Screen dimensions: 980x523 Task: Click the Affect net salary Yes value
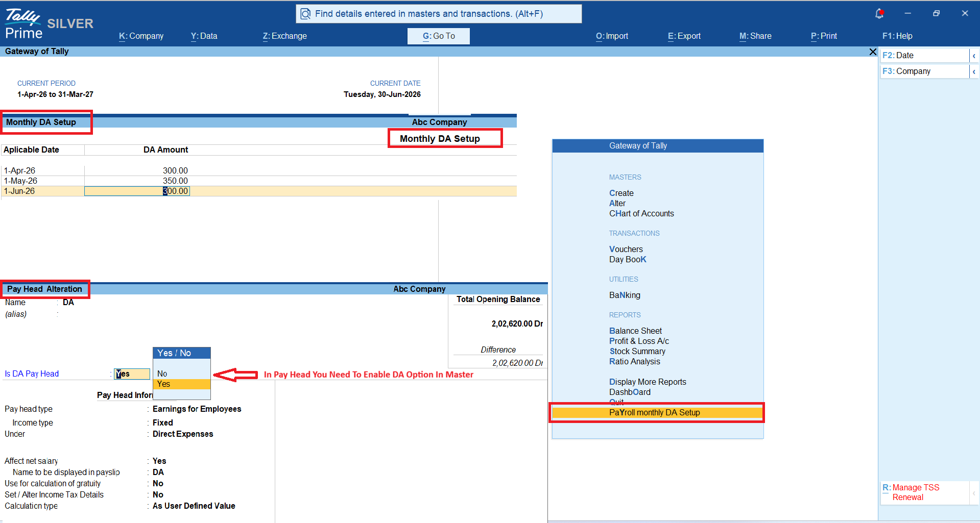tap(159, 461)
